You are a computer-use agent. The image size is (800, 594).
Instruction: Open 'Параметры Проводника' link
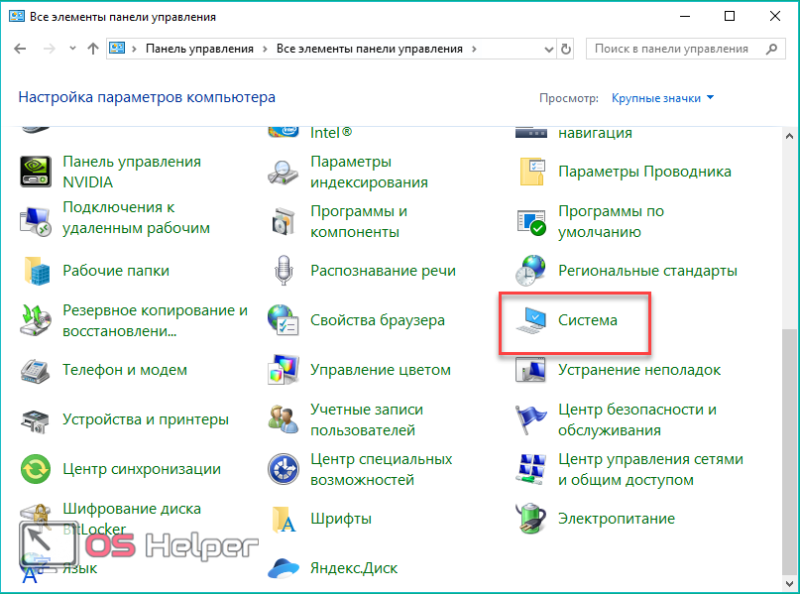pos(644,171)
